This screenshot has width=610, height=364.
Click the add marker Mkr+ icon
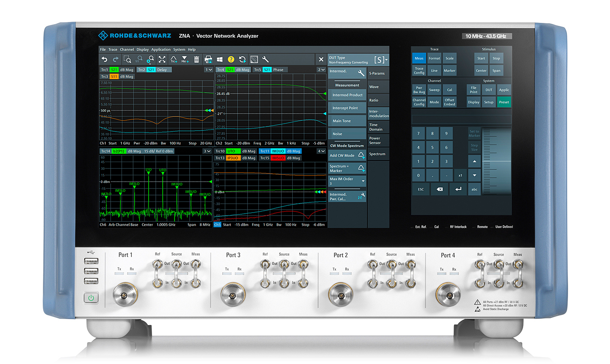point(185,60)
